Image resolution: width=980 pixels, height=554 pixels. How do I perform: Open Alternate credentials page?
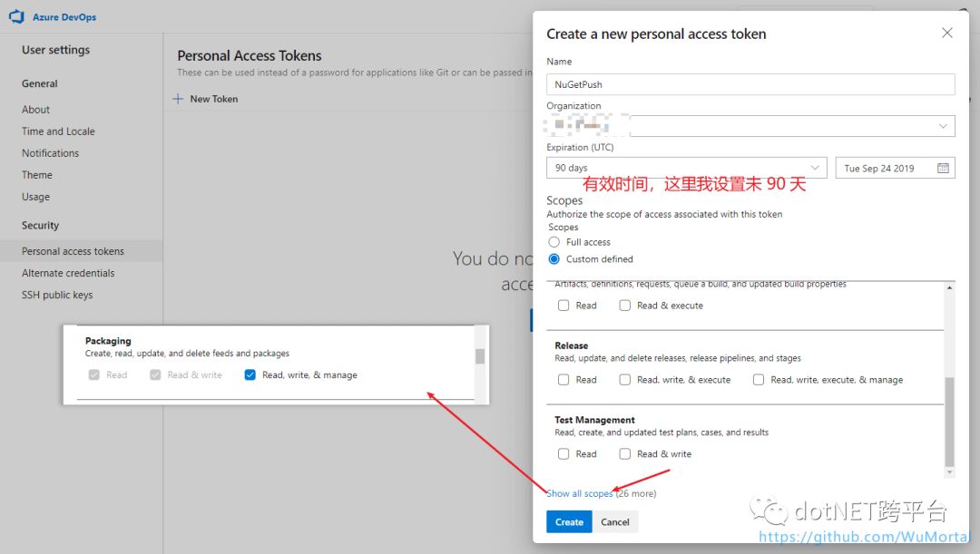(68, 273)
